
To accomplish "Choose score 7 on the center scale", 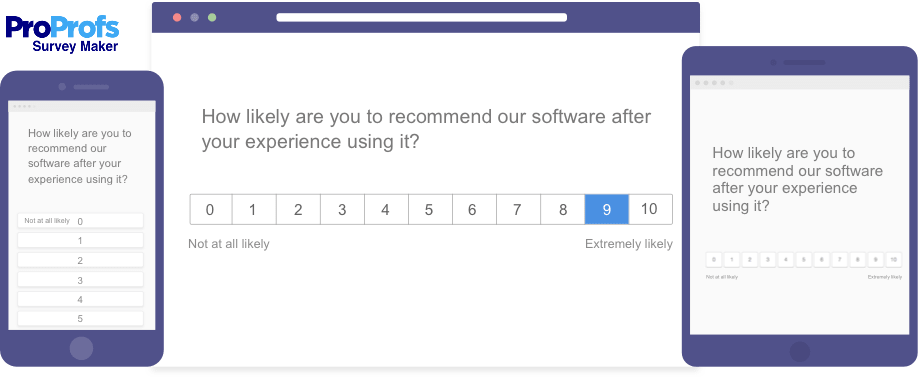I will [x=519, y=210].
